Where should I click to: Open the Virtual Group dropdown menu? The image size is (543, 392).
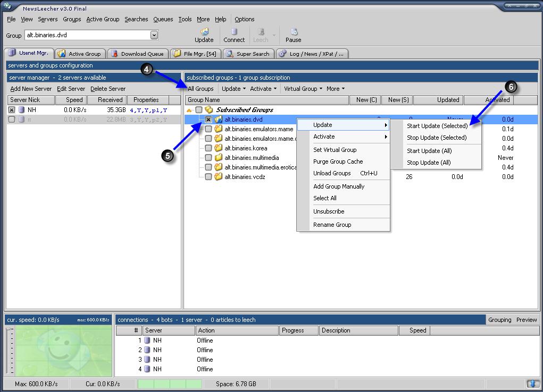tap(303, 89)
